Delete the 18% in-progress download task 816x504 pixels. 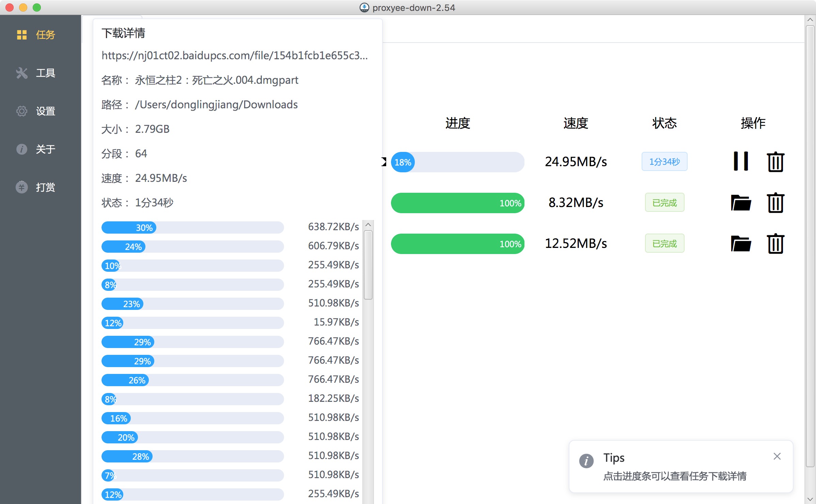pos(775,161)
